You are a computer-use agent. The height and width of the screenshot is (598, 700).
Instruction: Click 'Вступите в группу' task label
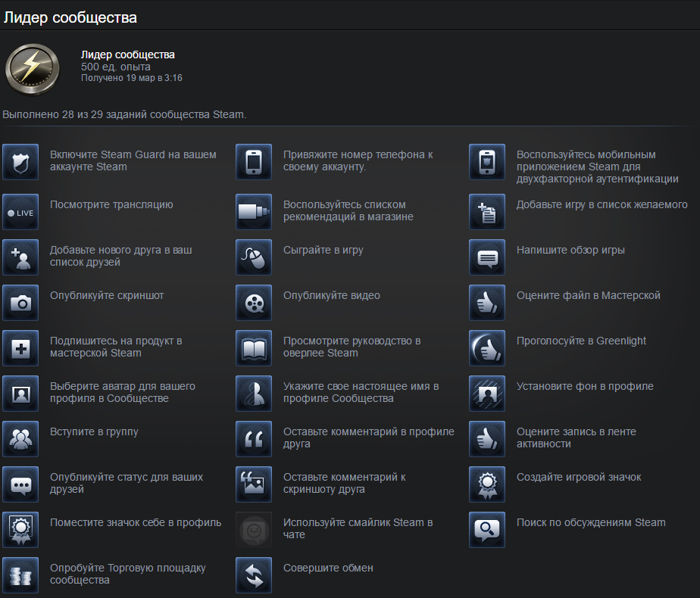click(x=94, y=431)
